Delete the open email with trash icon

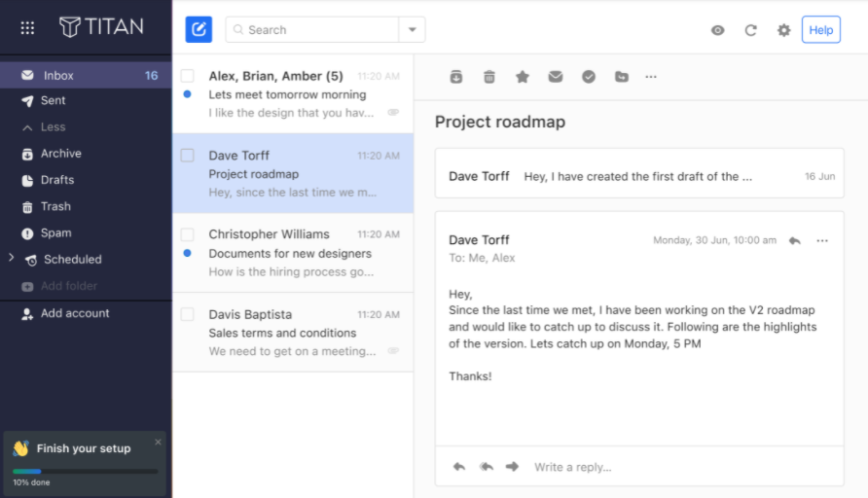[x=489, y=77]
